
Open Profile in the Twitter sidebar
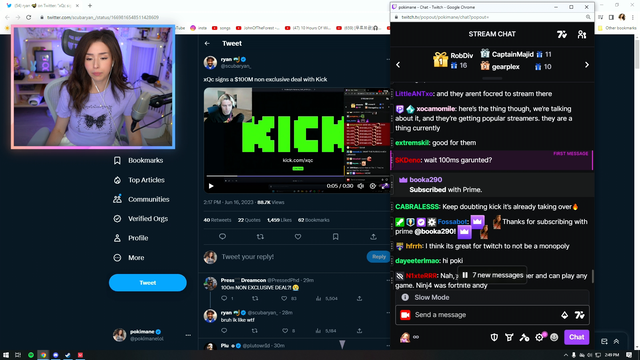click(x=131, y=238)
